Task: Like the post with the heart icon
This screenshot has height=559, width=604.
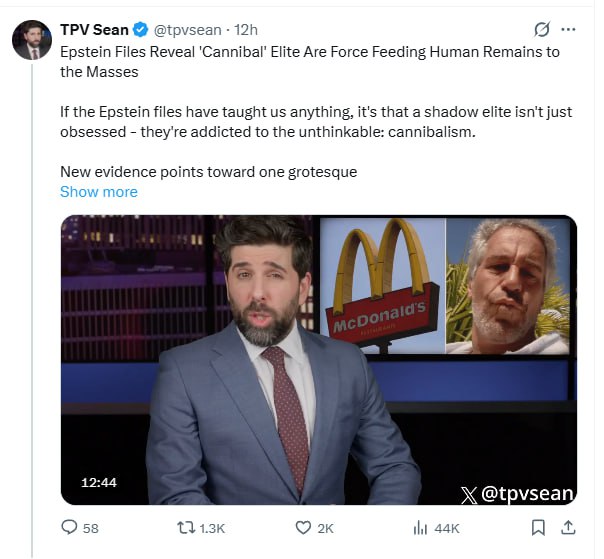Action: click(x=304, y=527)
